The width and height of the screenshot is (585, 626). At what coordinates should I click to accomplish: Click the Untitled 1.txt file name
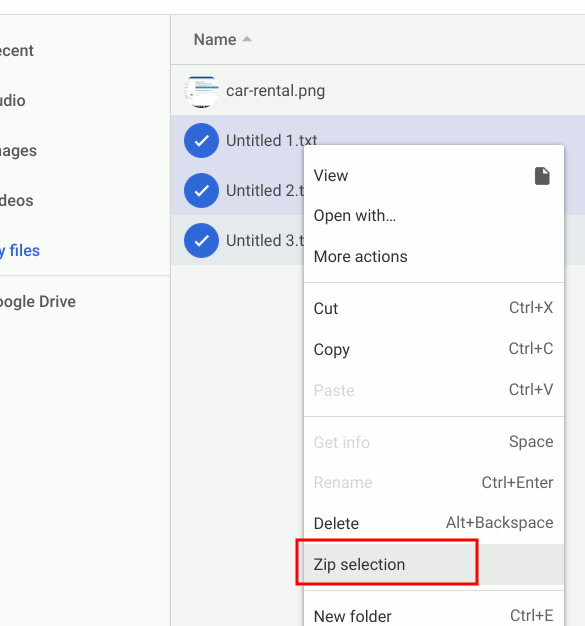pos(272,141)
